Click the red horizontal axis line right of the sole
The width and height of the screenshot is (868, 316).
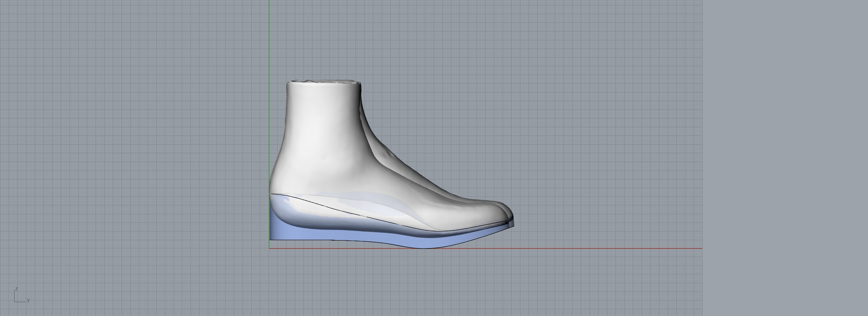592,248
